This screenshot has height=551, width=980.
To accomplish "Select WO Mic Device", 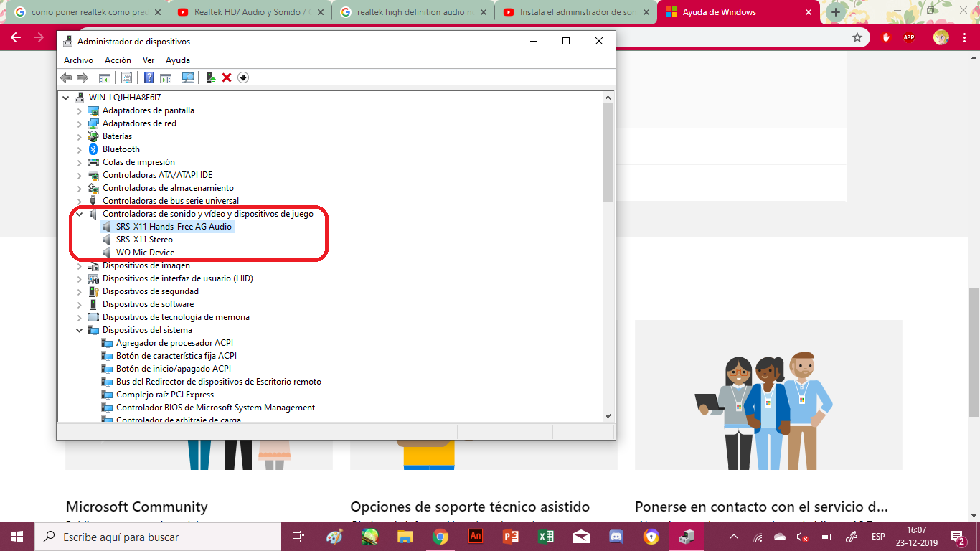I will tap(145, 253).
